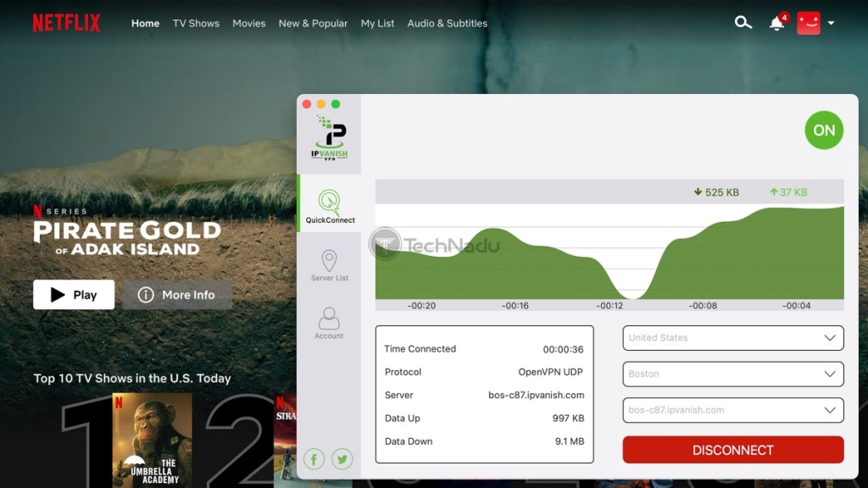Click the IPVanish logo
This screenshot has width=868, height=488.
330,138
